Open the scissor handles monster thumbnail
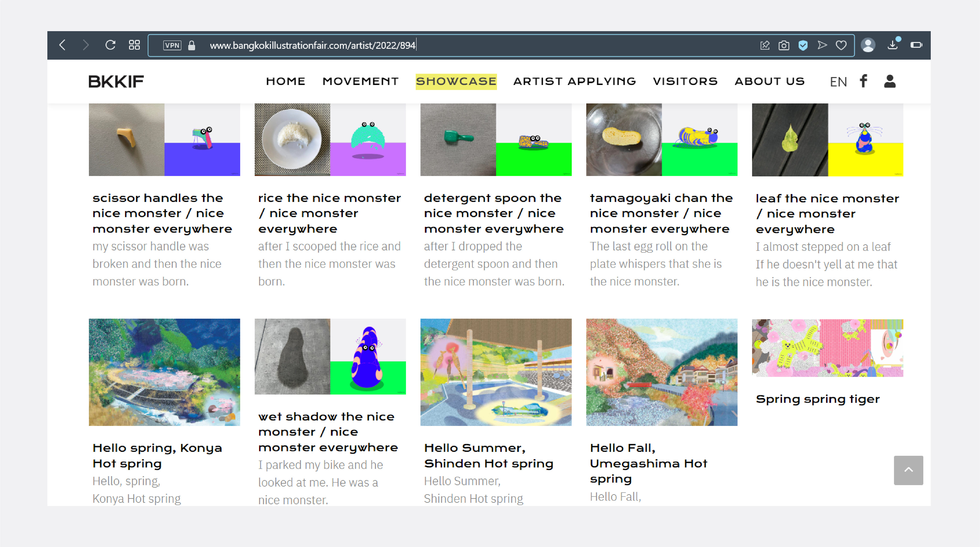Image resolution: width=980 pixels, height=547 pixels. (164, 140)
